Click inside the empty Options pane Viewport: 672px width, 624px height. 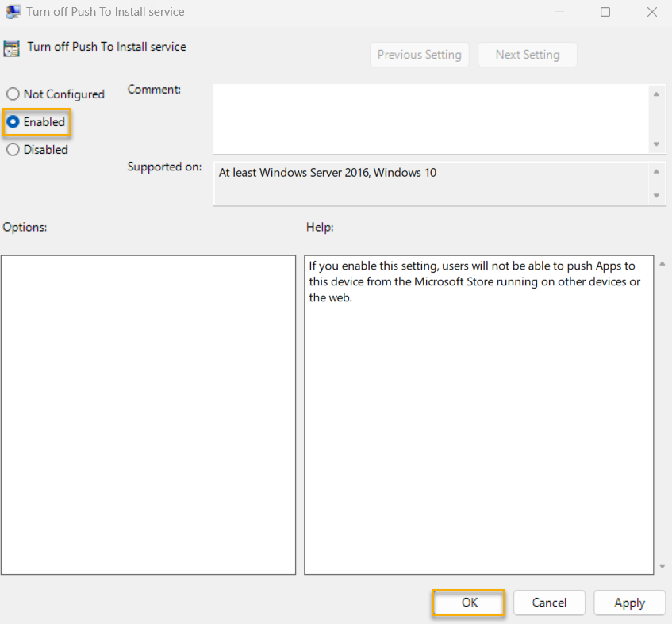tap(148, 414)
